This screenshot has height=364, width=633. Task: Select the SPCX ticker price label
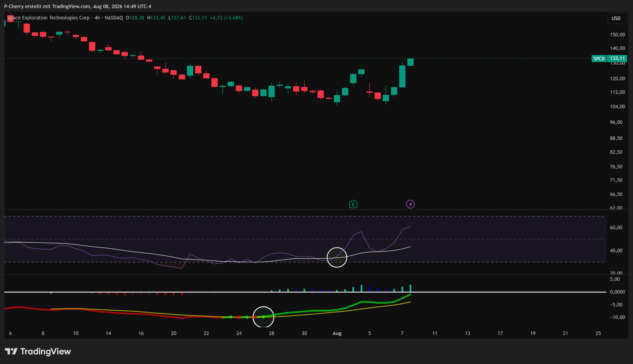599,59
